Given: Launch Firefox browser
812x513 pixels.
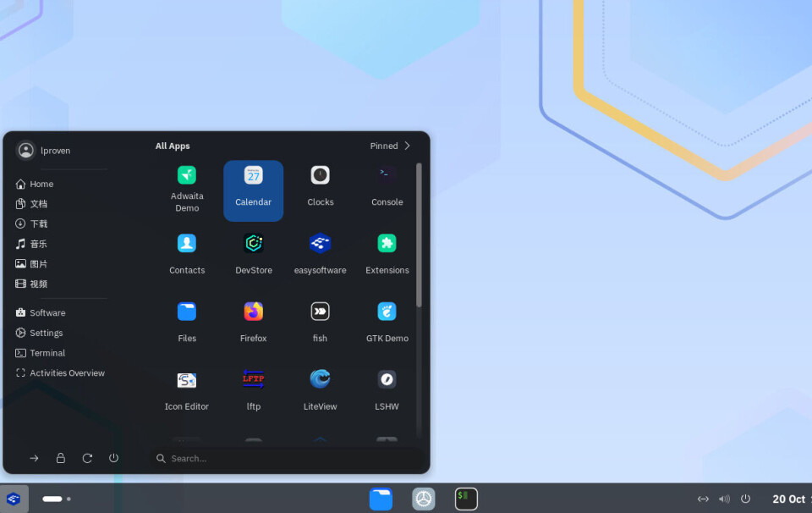Looking at the screenshot, I should pos(253,322).
